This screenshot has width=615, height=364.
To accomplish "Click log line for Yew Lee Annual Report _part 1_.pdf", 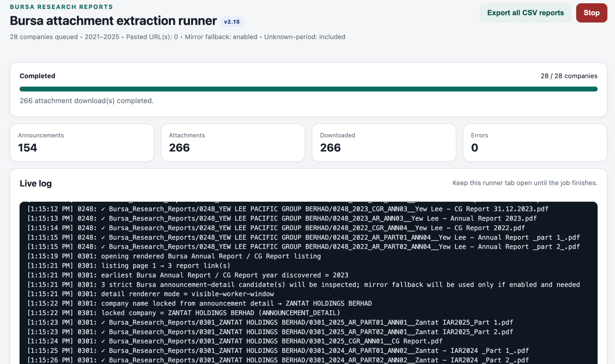I will point(303,237).
